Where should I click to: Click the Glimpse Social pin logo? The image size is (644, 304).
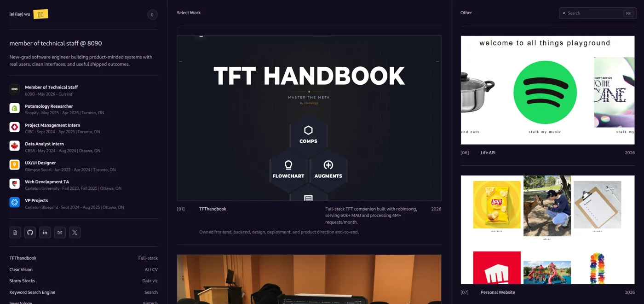click(x=15, y=165)
